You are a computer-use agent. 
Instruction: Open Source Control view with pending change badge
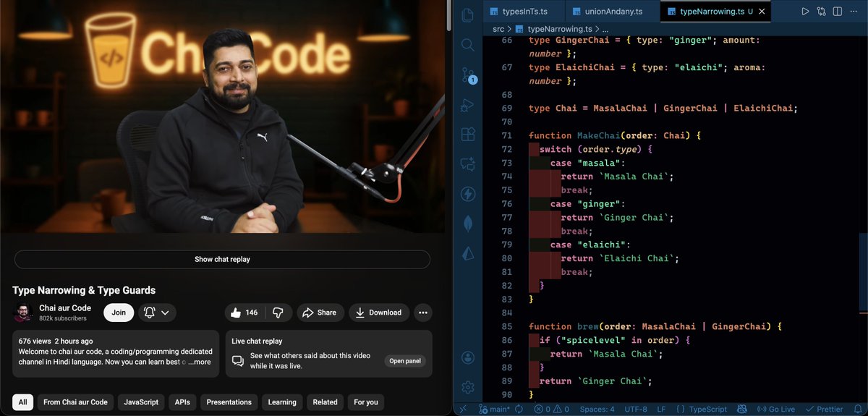(468, 75)
